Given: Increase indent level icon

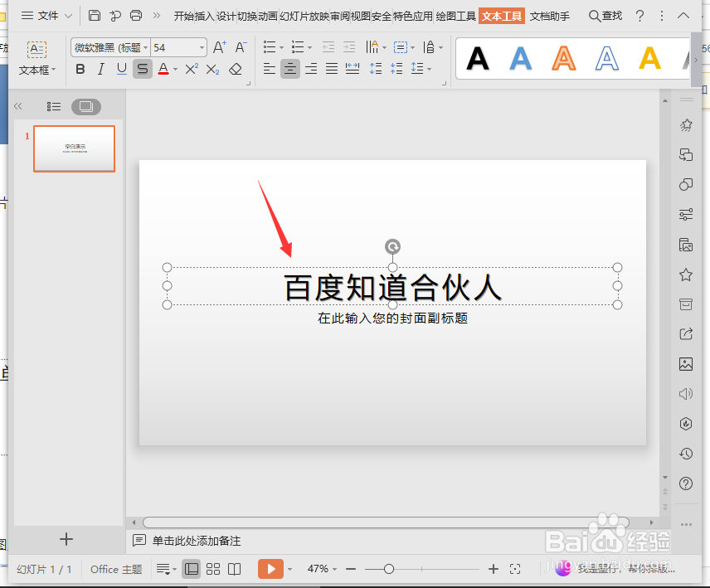Looking at the screenshot, I should coord(349,47).
